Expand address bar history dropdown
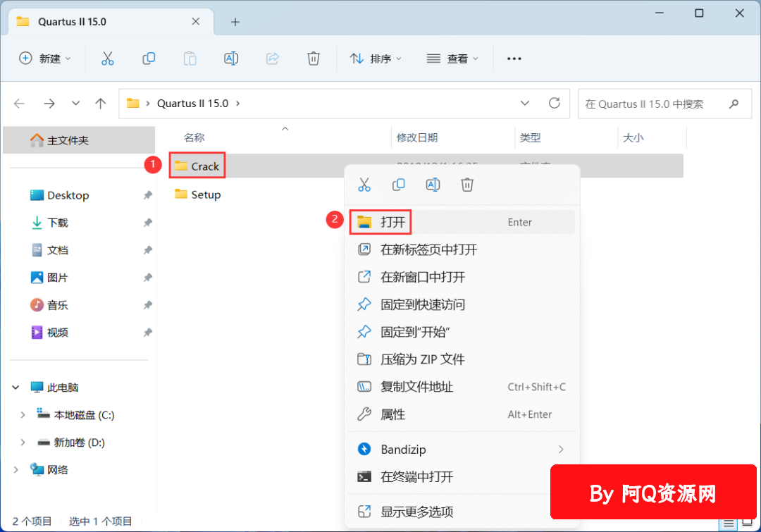 (x=525, y=103)
